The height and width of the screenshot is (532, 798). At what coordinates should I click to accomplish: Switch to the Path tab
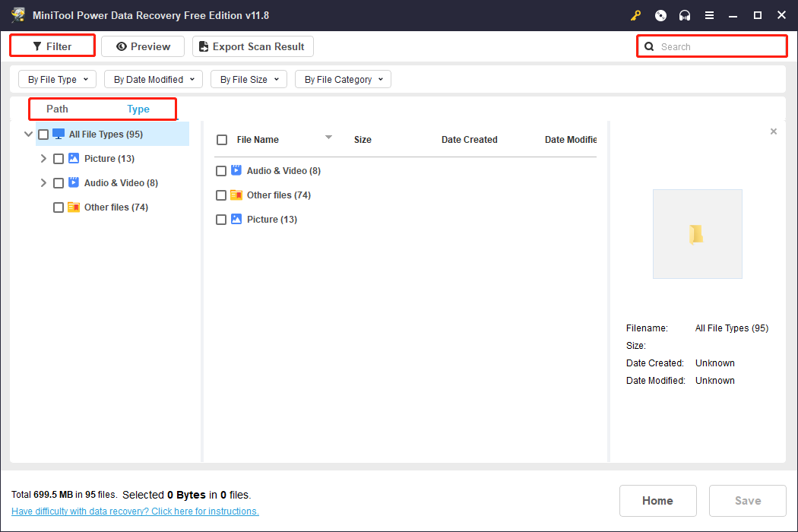pyautogui.click(x=56, y=109)
